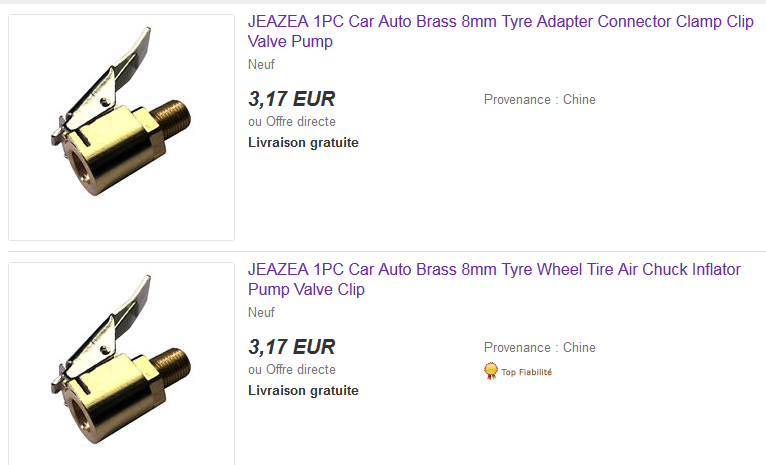The width and height of the screenshot is (766, 465).
Task: Select the 3,17 EUR price of second listing
Action: [292, 347]
